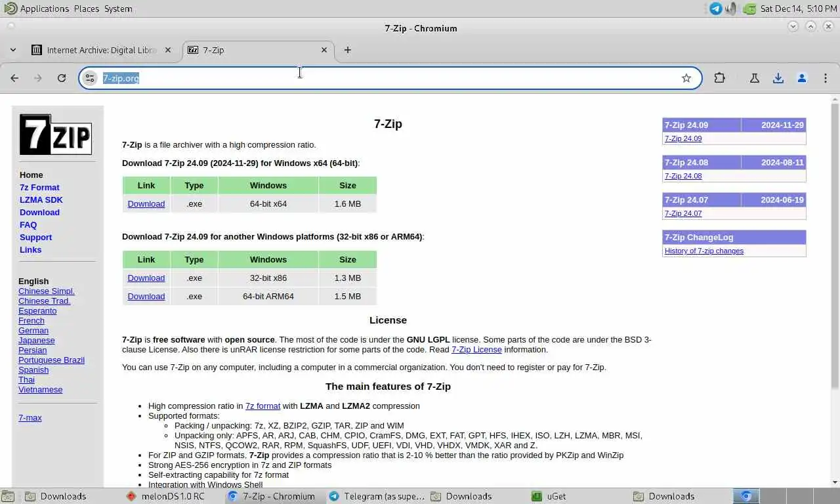840x504 pixels.
Task: Open the System menu
Action: pos(118,9)
